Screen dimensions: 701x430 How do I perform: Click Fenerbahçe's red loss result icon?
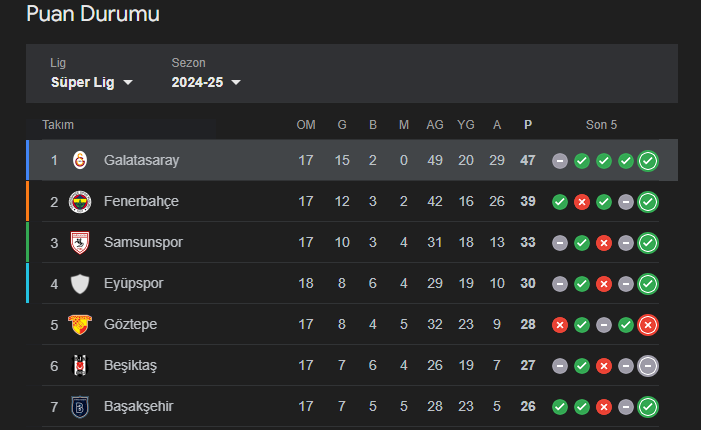[x=582, y=202]
